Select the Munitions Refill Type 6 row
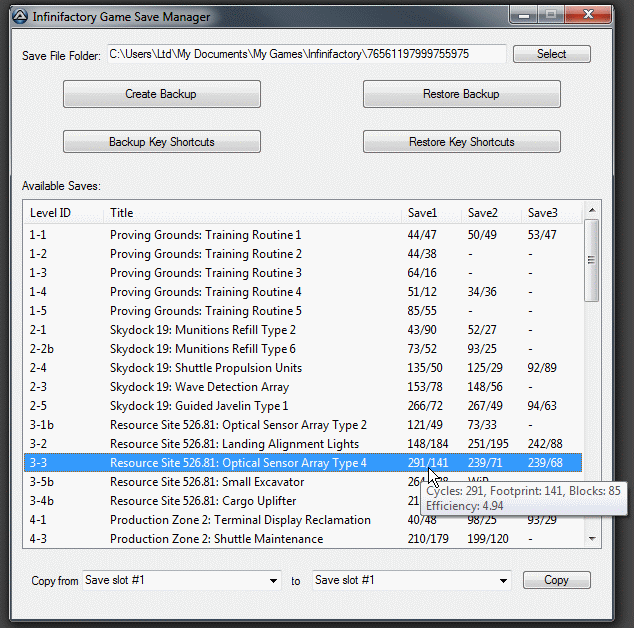 point(303,349)
